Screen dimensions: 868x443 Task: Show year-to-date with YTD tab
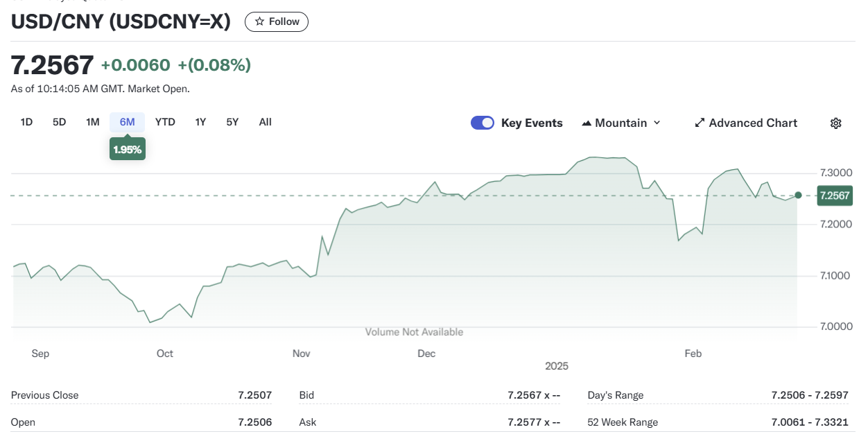click(165, 122)
